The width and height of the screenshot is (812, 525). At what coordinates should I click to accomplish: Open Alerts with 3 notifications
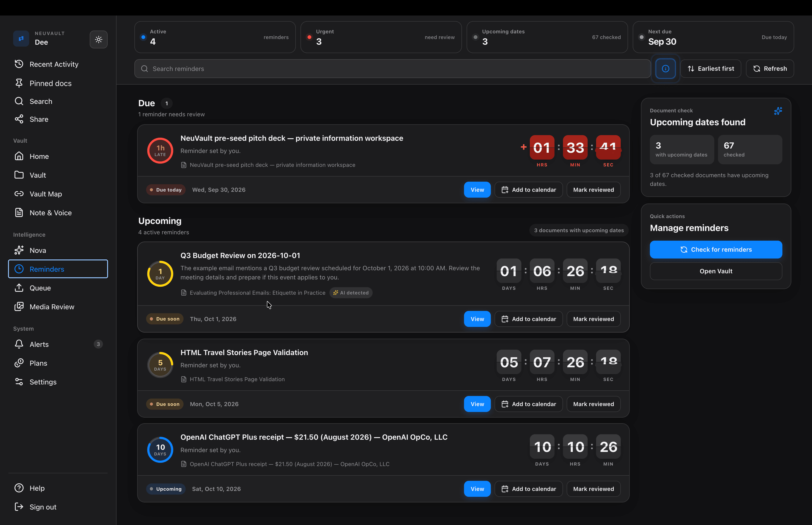pyautogui.click(x=58, y=344)
